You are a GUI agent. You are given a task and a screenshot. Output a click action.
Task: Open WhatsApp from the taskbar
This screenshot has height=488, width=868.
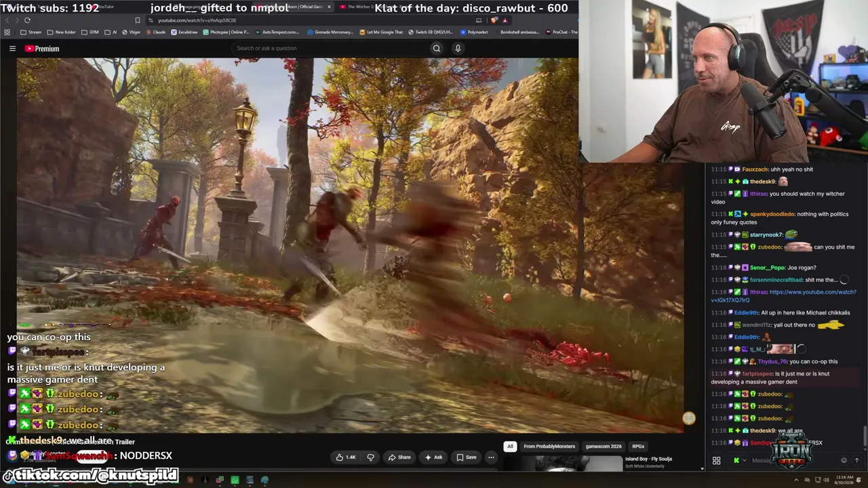(235, 480)
